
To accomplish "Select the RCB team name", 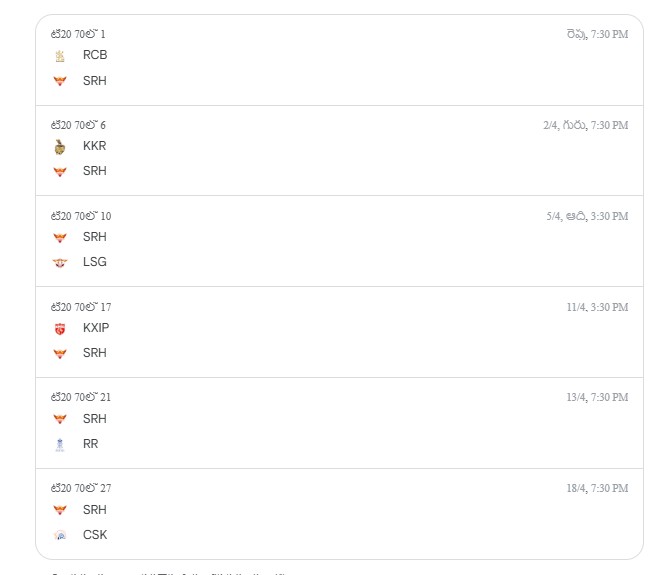I will pos(95,56).
